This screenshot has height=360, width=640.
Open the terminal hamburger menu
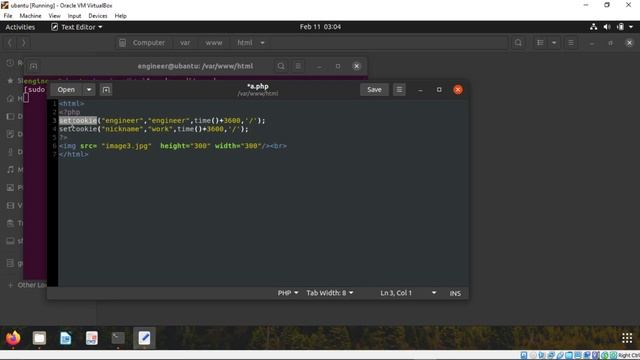[x=298, y=66]
